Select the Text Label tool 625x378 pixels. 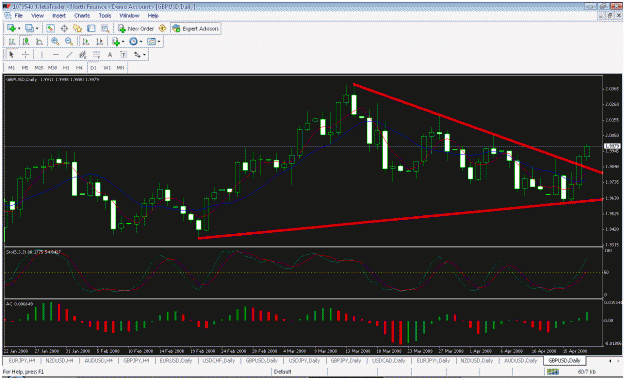tap(124, 55)
